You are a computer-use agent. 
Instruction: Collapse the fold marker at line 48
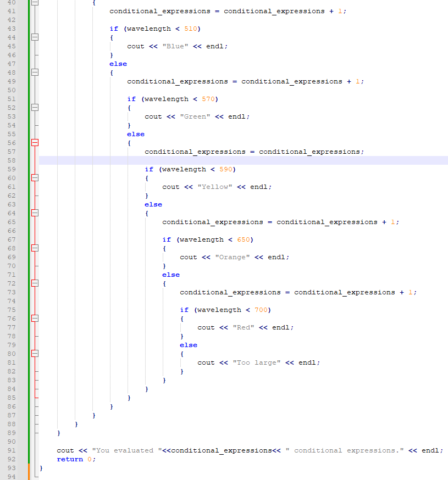[x=35, y=72]
